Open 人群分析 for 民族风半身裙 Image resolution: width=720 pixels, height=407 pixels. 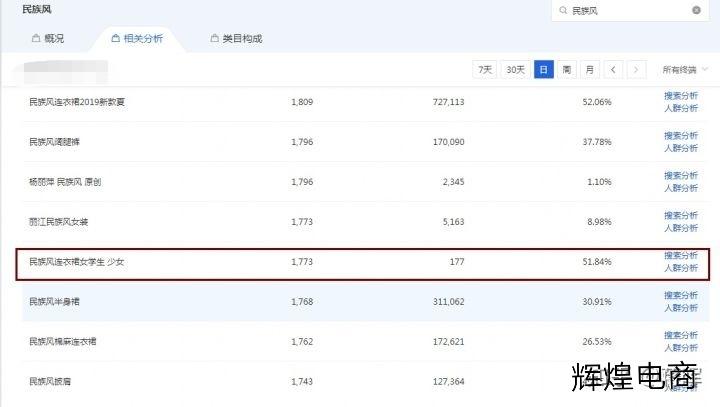(681, 308)
